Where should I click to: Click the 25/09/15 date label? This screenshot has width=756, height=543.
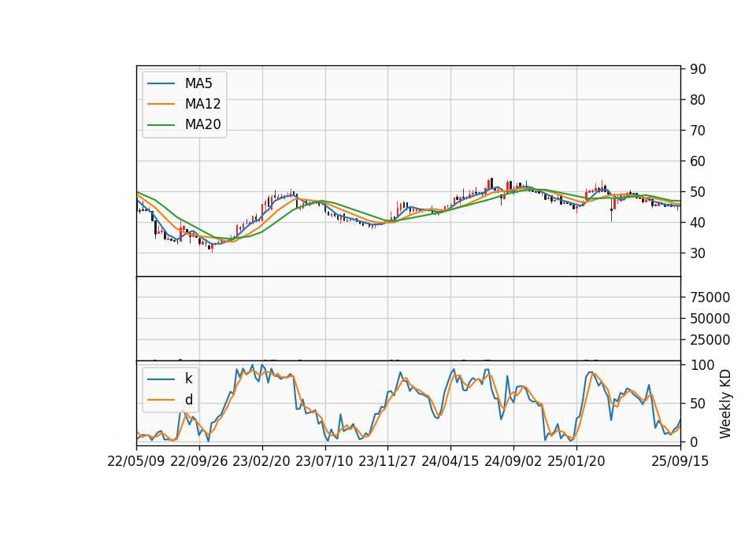(x=680, y=461)
